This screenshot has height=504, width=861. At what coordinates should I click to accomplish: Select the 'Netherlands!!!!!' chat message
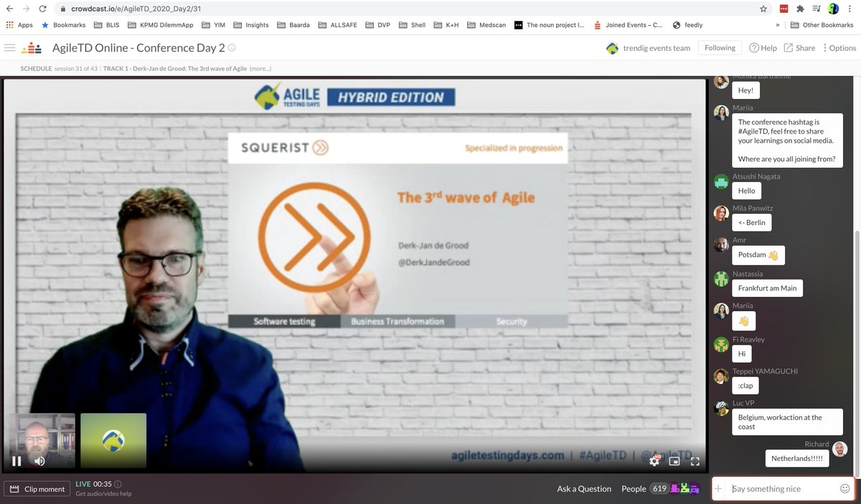(x=796, y=458)
